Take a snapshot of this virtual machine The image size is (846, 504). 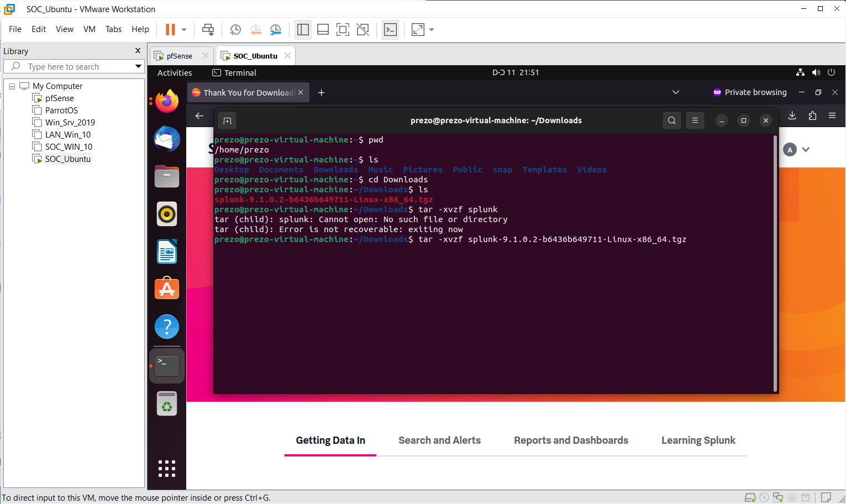coord(235,30)
